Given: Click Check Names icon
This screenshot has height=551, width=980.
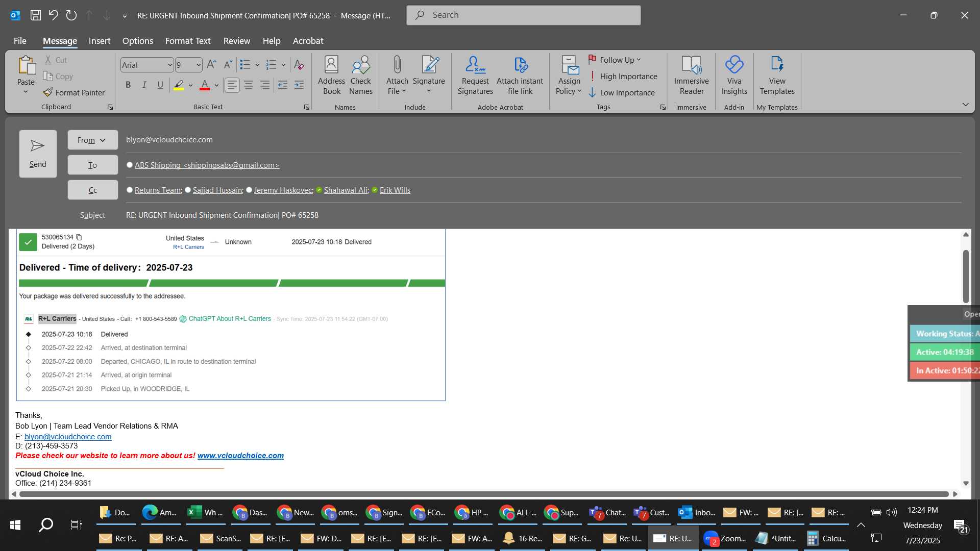Looking at the screenshot, I should point(361,76).
